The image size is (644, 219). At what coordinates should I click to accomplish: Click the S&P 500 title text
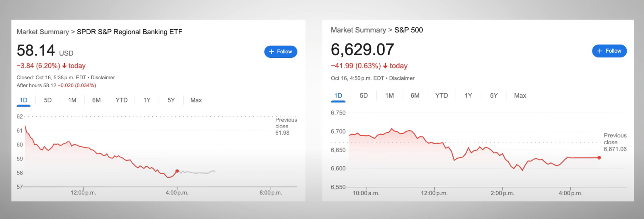pyautogui.click(x=409, y=30)
